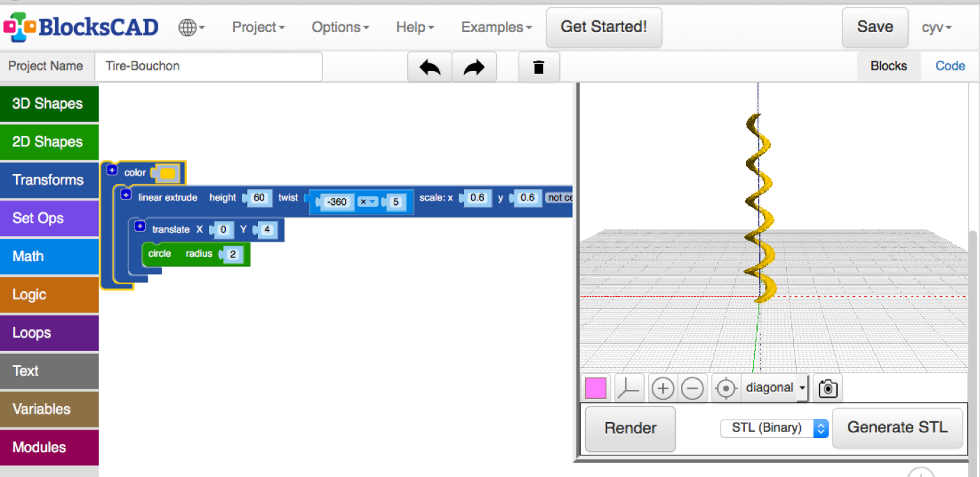This screenshot has height=477, width=980.
Task: Select the trash can to clear workspace
Action: [x=538, y=66]
